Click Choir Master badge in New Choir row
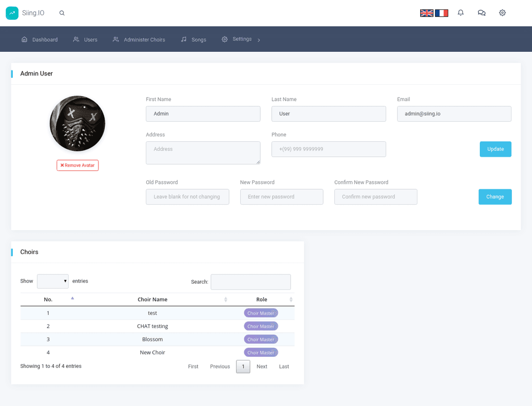Image resolution: width=532 pixels, height=406 pixels. tap(261, 352)
